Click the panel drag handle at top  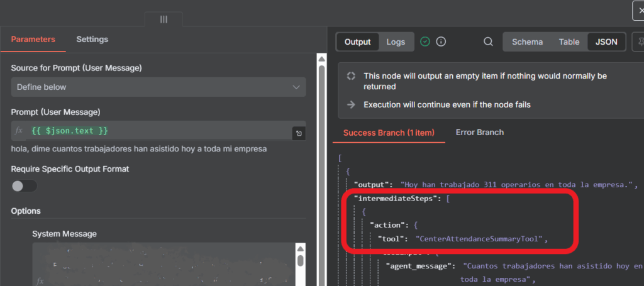(x=164, y=19)
